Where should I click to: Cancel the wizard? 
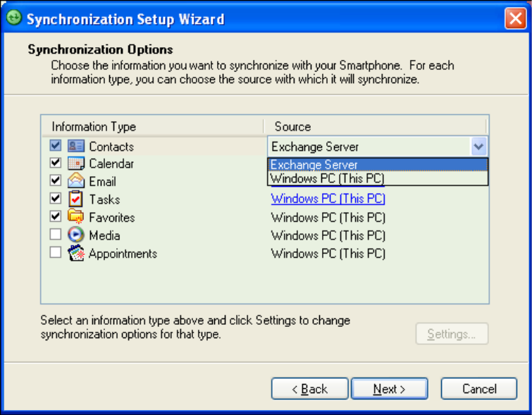479,388
